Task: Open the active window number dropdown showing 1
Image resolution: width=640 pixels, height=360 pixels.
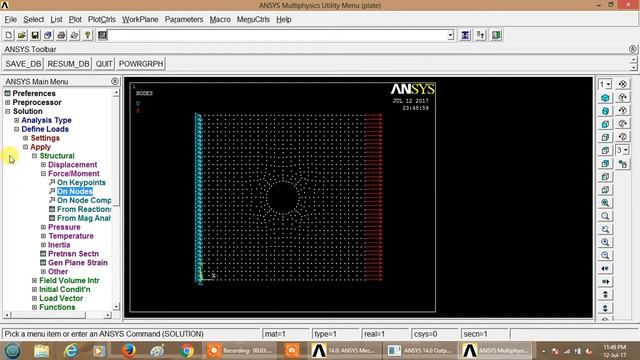Action: coord(605,84)
